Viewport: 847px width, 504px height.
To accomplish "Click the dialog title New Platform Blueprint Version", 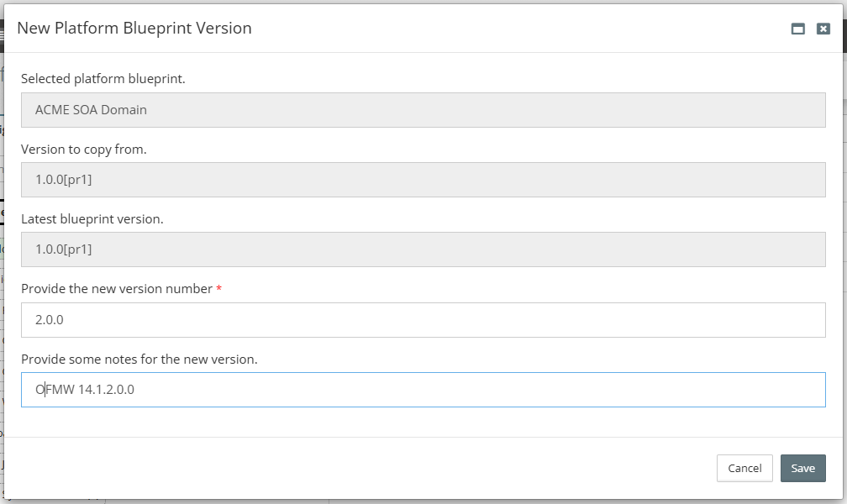I will point(134,28).
